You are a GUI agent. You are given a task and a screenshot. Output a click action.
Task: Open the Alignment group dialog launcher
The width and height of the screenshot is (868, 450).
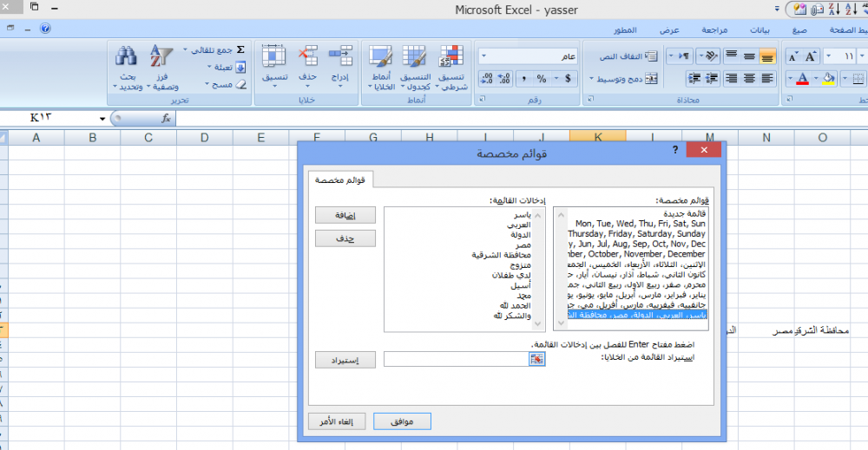click(590, 99)
